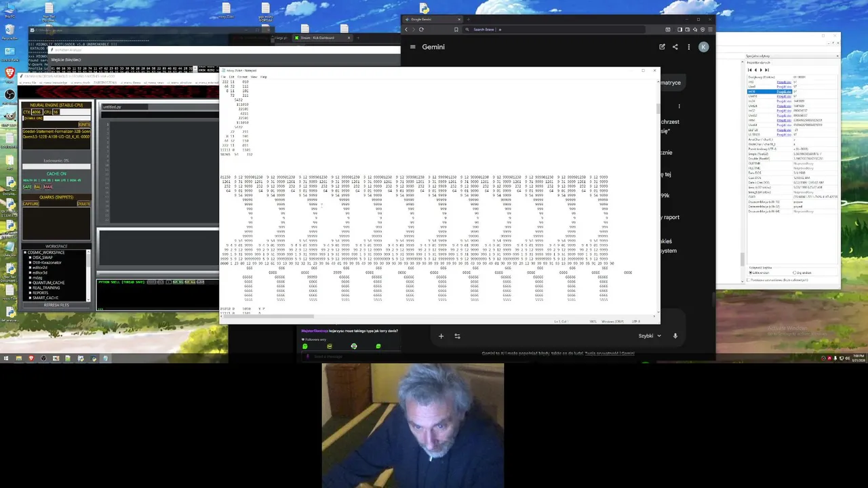Go back in Brave browser
This screenshot has height=488, width=868.
coord(406,29)
